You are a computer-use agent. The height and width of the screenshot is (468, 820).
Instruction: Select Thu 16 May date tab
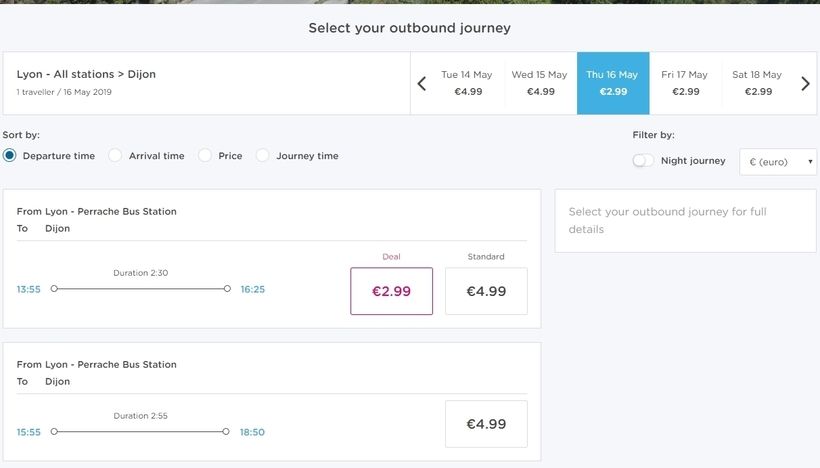coord(613,83)
